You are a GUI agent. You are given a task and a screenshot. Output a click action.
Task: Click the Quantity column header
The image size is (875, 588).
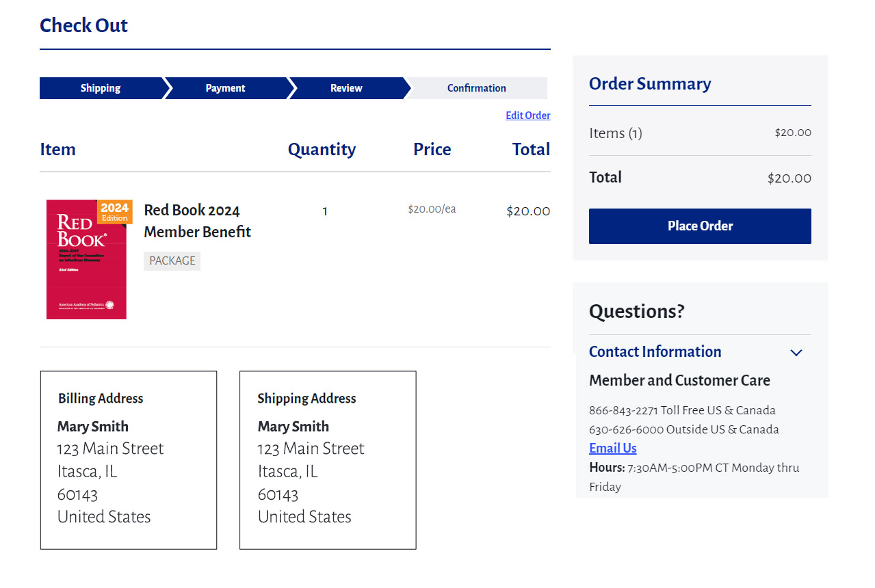[x=322, y=150]
